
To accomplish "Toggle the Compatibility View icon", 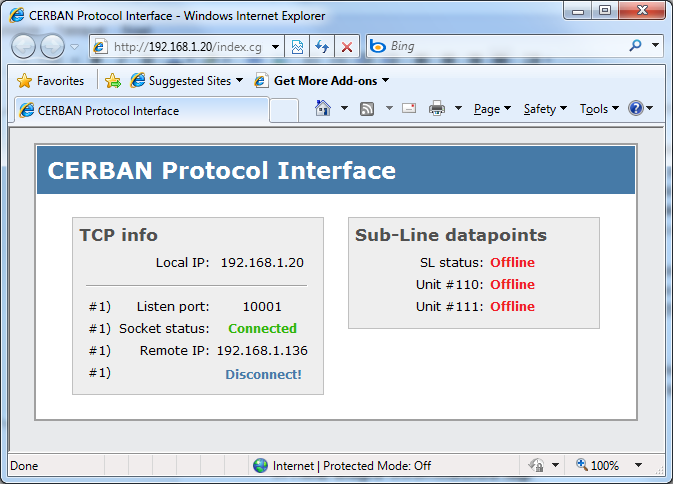I will click(297, 47).
